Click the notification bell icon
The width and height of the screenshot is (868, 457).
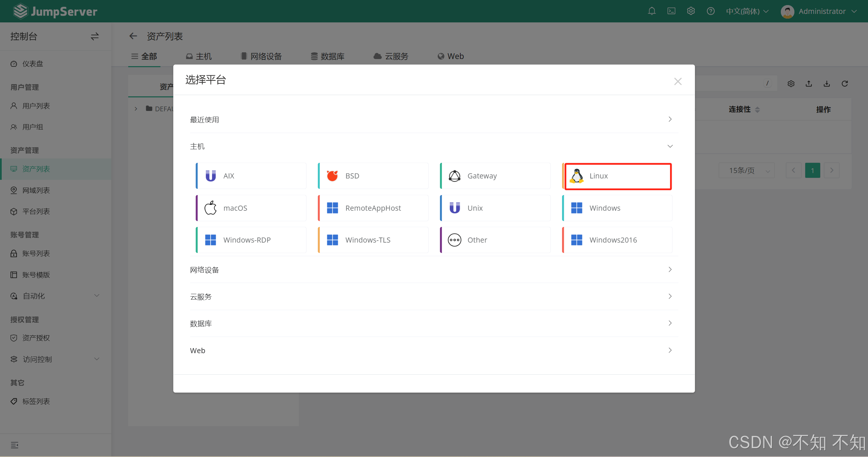coord(652,11)
